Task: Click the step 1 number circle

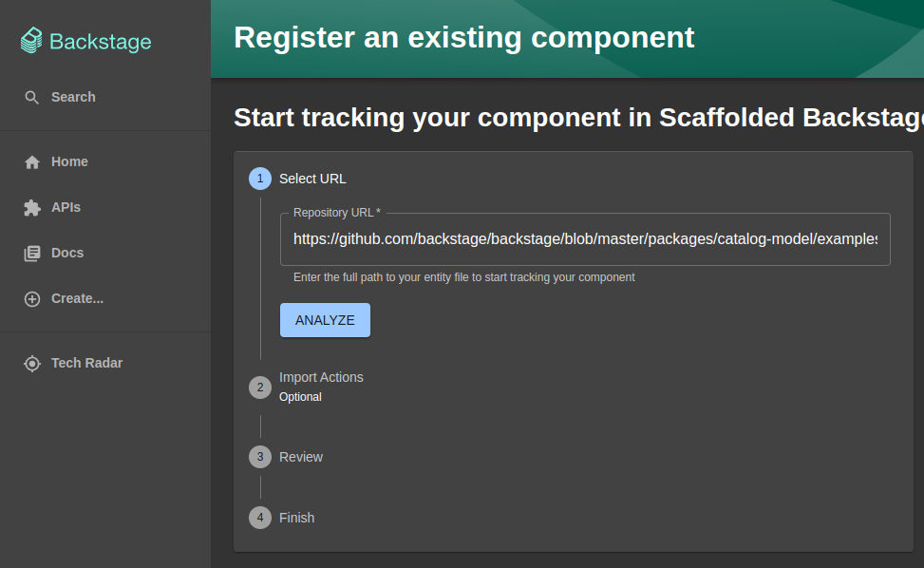Action: [x=260, y=179]
